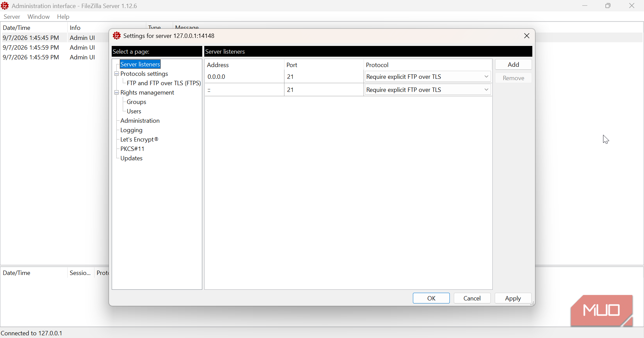The image size is (644, 338).
Task: Collapse the Rights management tree node
Action: click(117, 93)
